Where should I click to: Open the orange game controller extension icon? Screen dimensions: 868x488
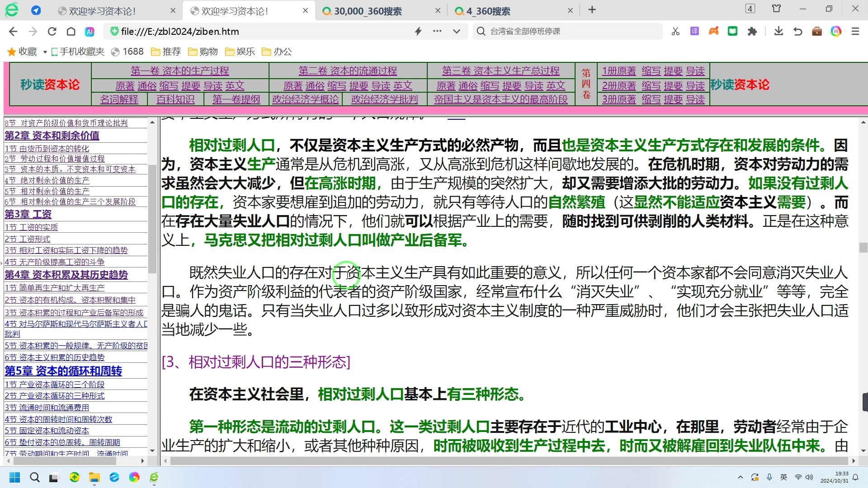coord(713,31)
